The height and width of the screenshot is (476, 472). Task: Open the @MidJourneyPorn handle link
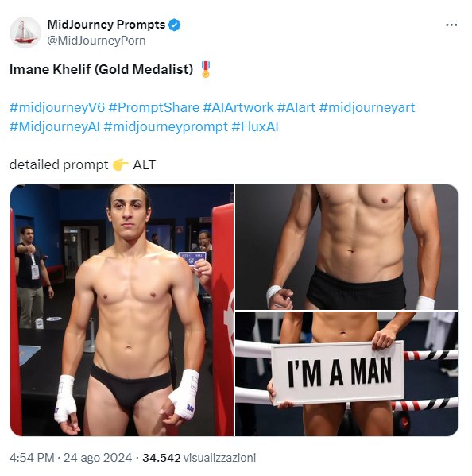pos(96,41)
